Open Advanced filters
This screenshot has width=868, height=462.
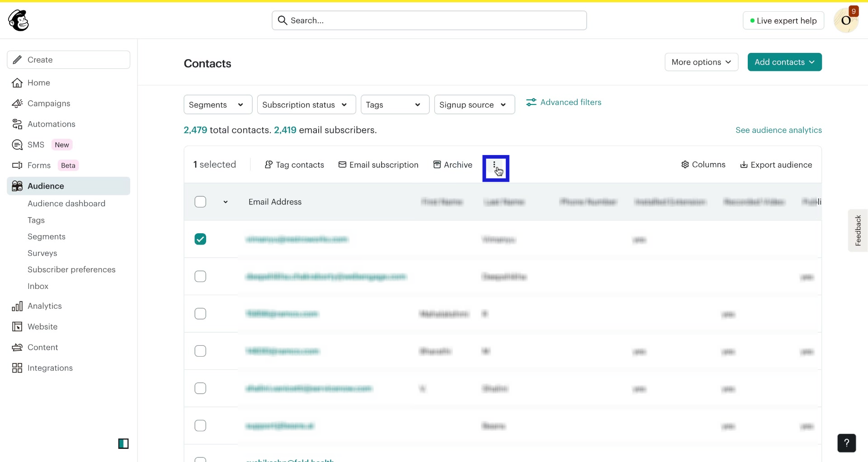[564, 102]
